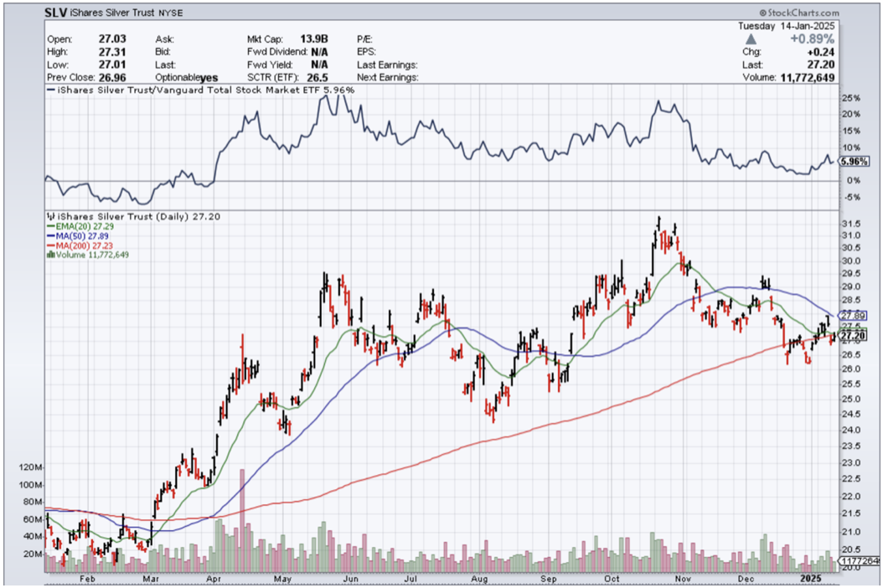The width and height of the screenshot is (883, 588).
Task: Click the green volume bars icon in legend
Action: point(49,255)
